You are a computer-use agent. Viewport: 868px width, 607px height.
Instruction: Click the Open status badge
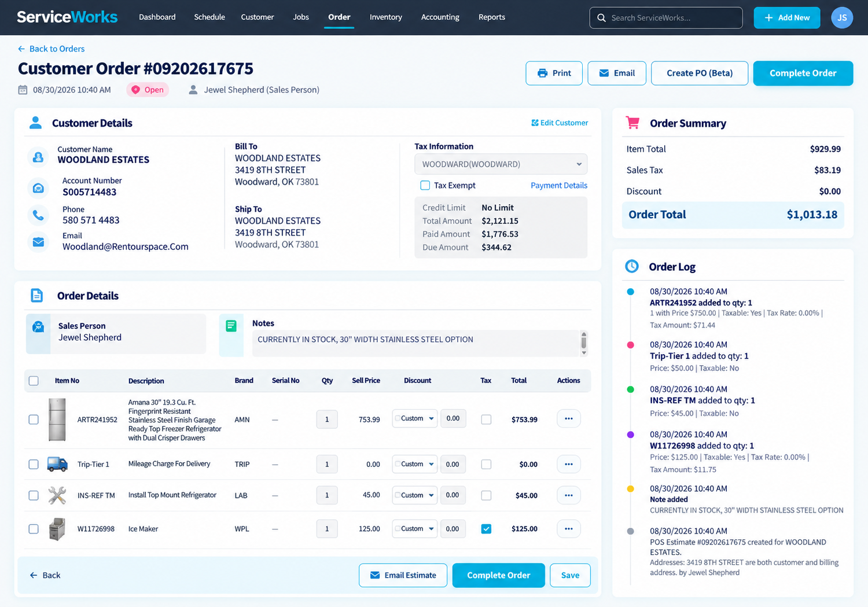[148, 90]
